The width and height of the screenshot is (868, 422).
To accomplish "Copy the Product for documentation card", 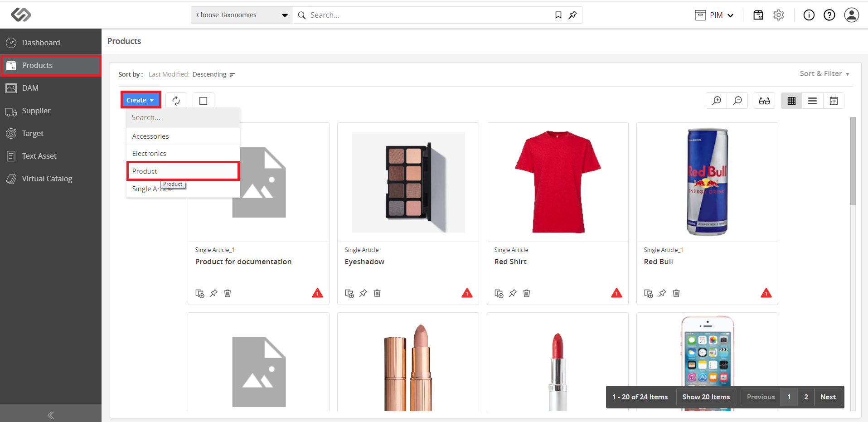I will tap(199, 293).
